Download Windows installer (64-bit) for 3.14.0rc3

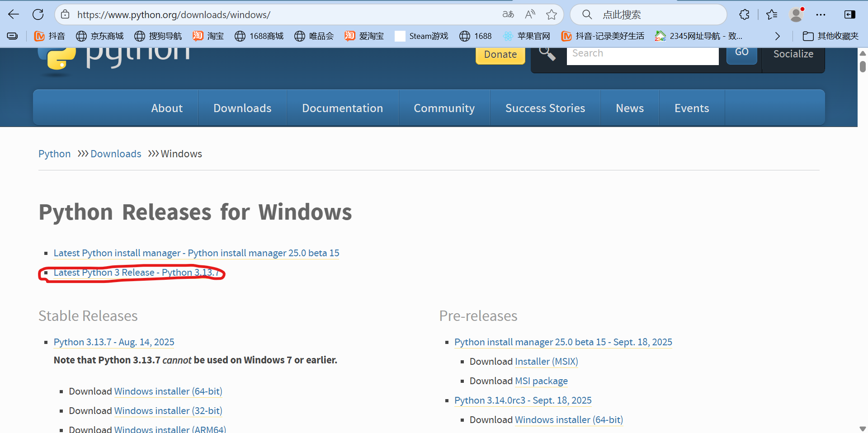pyautogui.click(x=569, y=420)
